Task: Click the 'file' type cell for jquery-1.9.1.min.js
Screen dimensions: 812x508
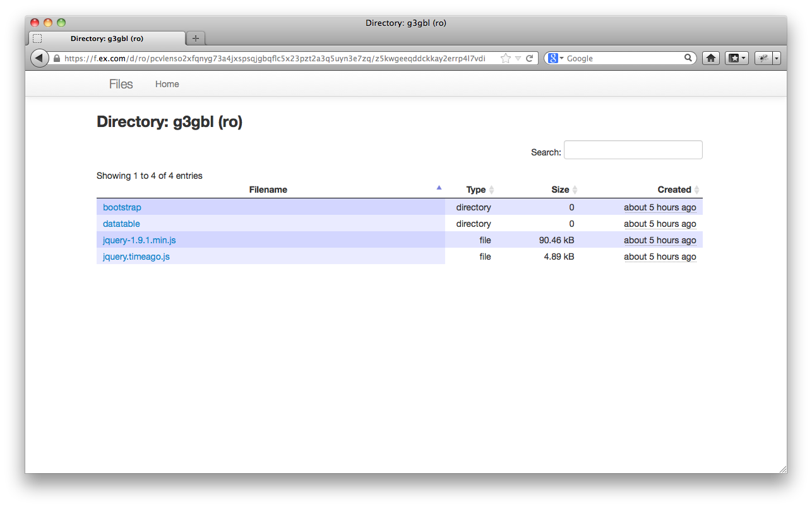Action: point(485,240)
